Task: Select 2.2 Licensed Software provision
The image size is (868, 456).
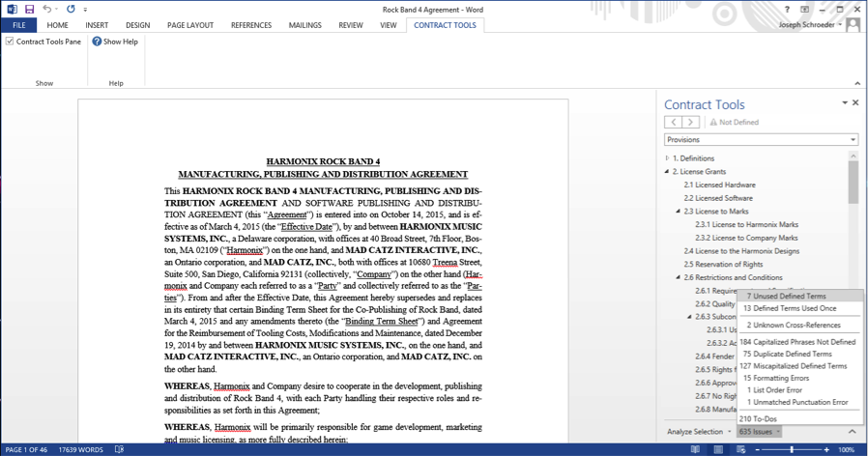Action: [718, 198]
